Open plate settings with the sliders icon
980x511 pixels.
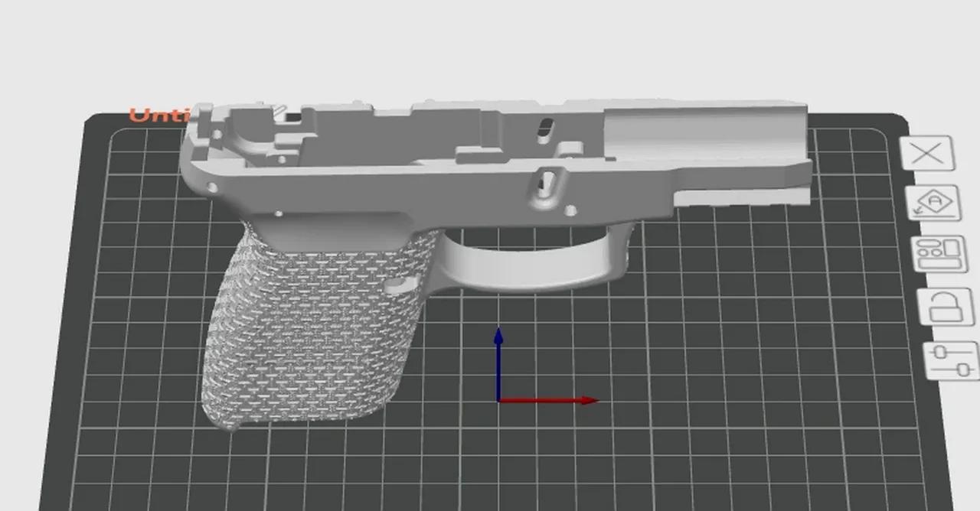(950, 360)
